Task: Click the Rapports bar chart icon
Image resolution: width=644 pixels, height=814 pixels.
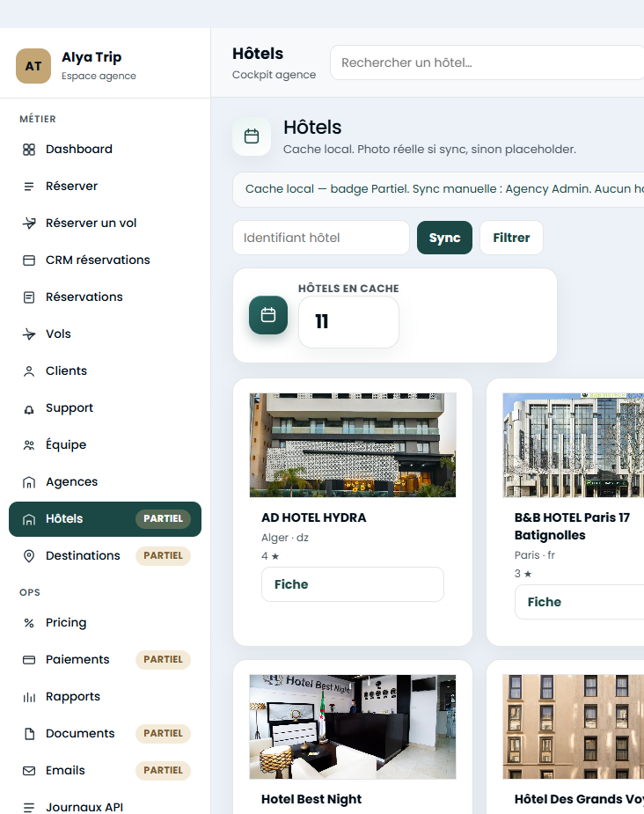Action: (29, 697)
